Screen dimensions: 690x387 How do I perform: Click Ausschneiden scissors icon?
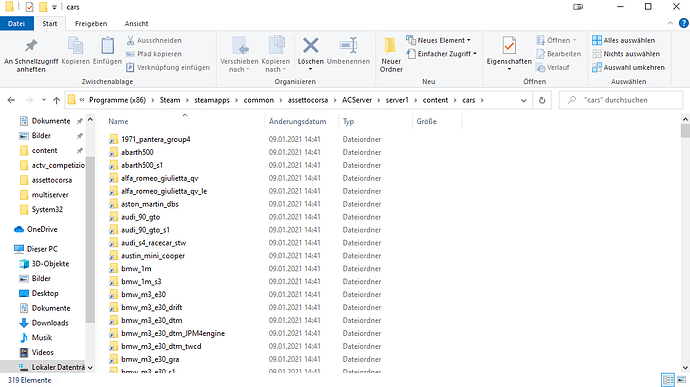[x=130, y=40]
